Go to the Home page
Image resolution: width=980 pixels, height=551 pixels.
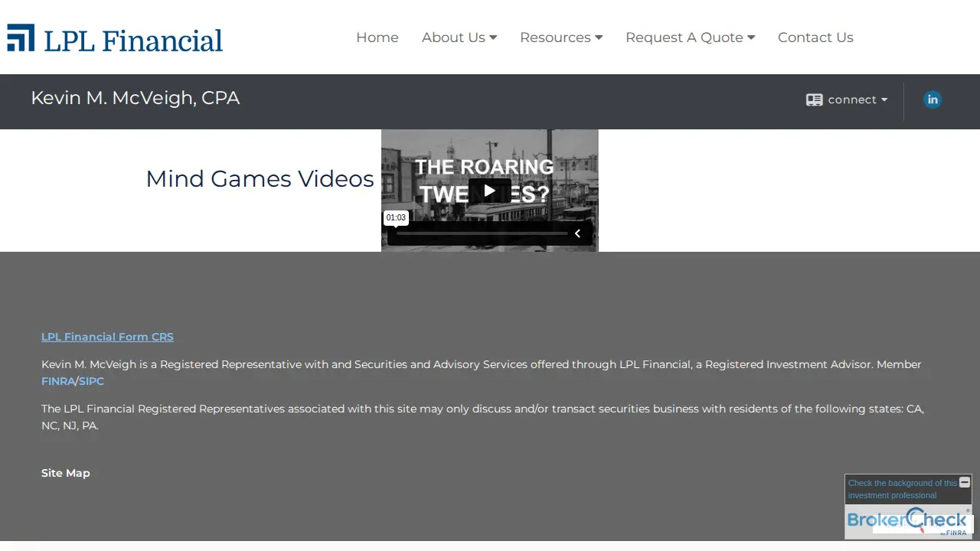(x=377, y=37)
